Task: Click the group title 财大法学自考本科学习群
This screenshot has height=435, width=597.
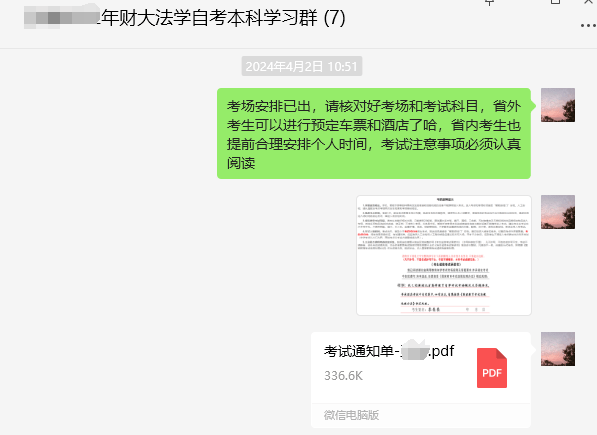Action: (x=209, y=18)
